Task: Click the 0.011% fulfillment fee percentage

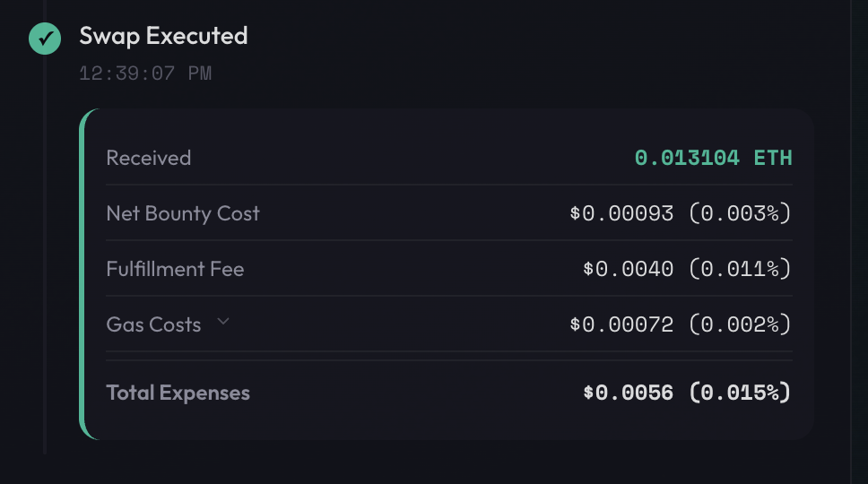Action: pyautogui.click(x=740, y=269)
